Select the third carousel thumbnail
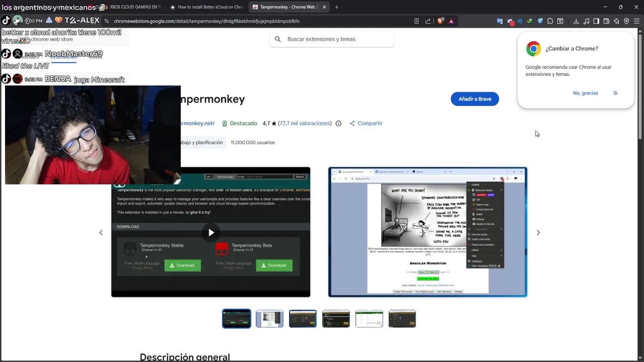Image resolution: width=644 pixels, height=362 pixels. (303, 319)
